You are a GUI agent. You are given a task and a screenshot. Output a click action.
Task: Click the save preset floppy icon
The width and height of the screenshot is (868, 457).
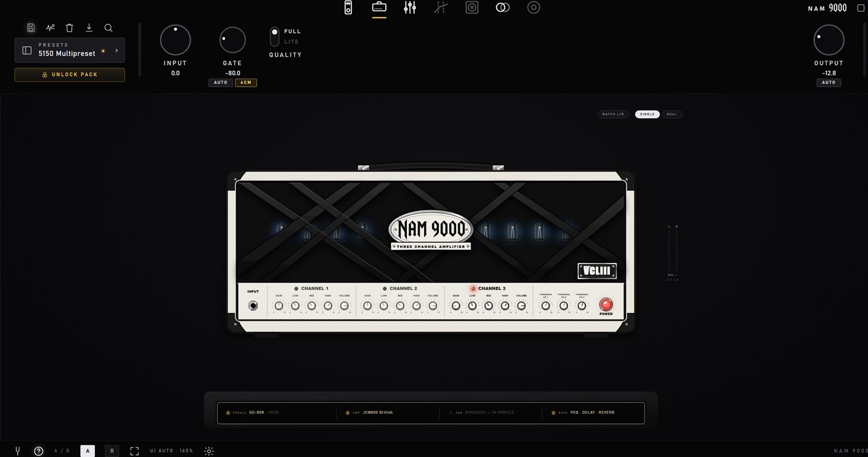click(x=31, y=28)
